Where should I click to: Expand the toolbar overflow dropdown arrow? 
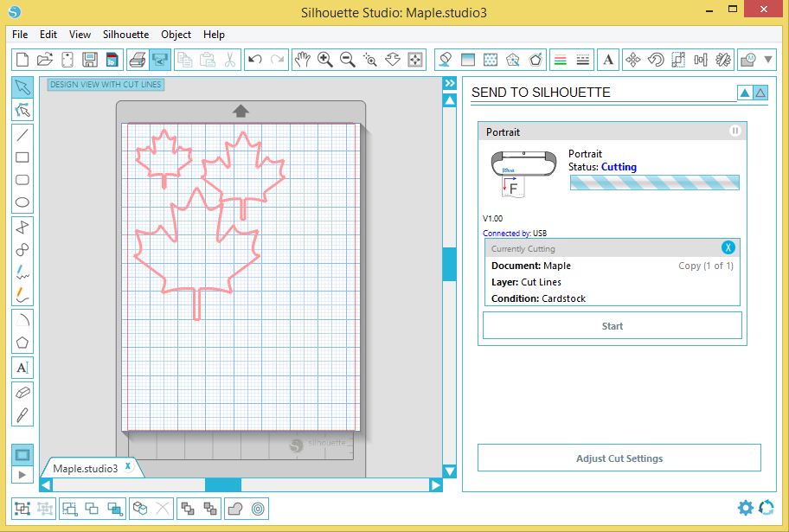(x=768, y=60)
